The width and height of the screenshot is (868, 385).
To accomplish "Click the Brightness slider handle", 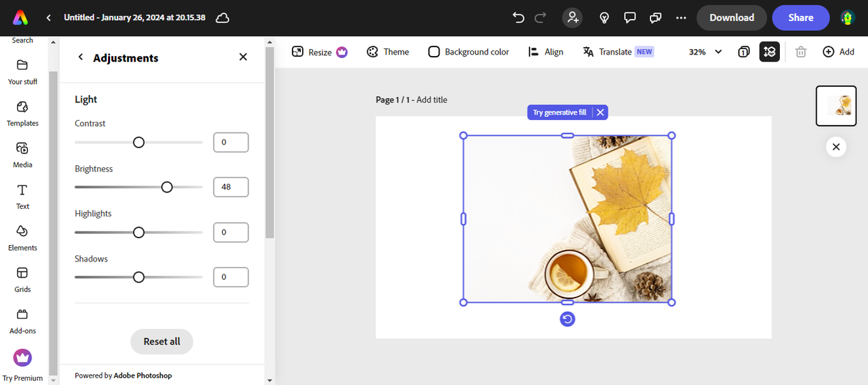I will point(167,187).
